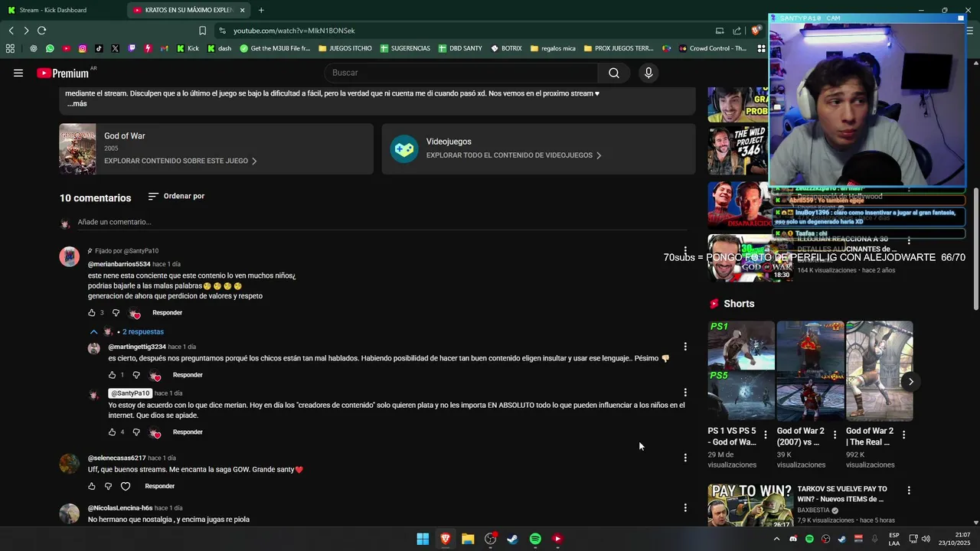The height and width of the screenshot is (551, 980).
Task: Open the Twitch bookmark icon
Action: [x=132, y=48]
